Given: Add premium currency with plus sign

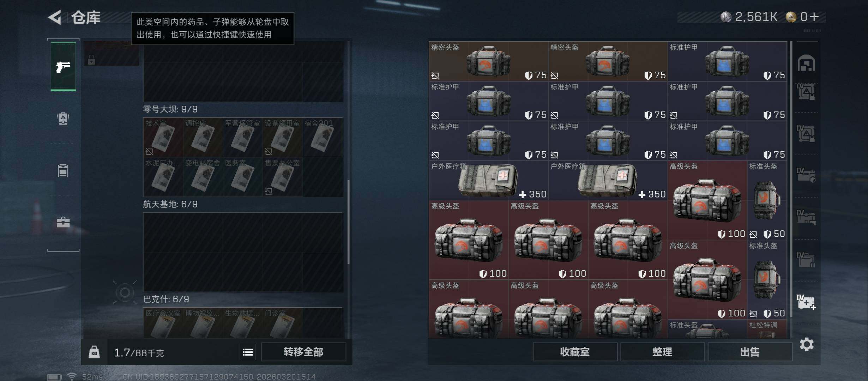Looking at the screenshot, I should tap(814, 17).
